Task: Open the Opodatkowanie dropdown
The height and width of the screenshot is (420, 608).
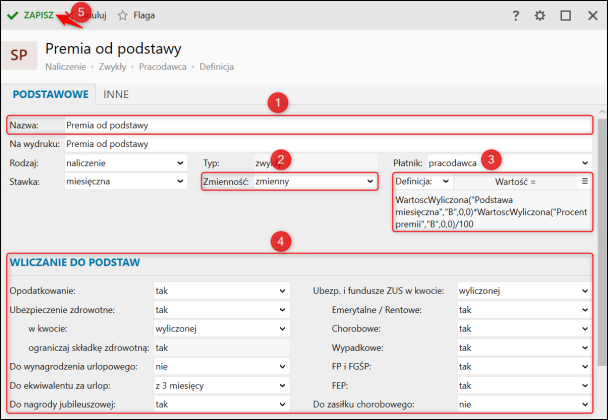Action: click(x=221, y=291)
